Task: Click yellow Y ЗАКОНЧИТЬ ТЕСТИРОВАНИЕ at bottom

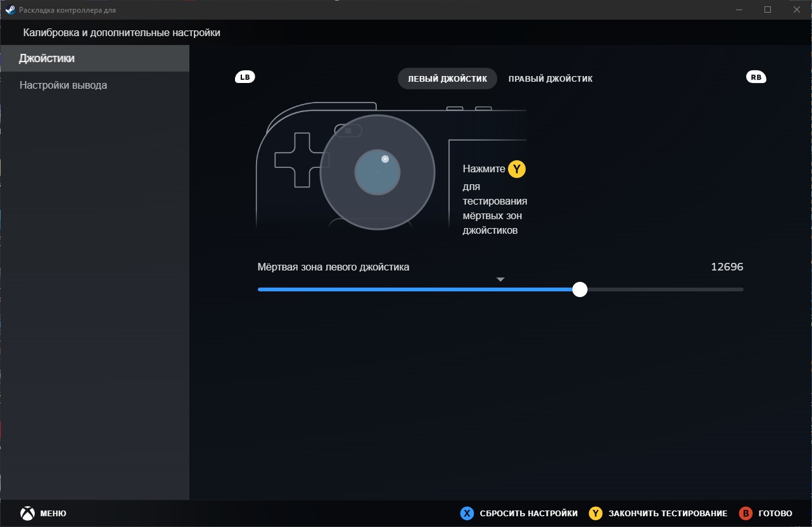Action: click(x=658, y=513)
